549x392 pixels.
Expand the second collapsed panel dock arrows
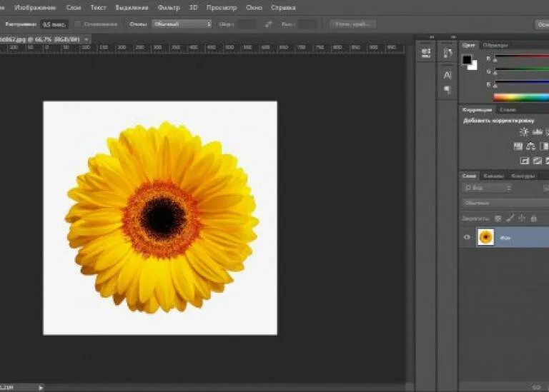(x=453, y=36)
